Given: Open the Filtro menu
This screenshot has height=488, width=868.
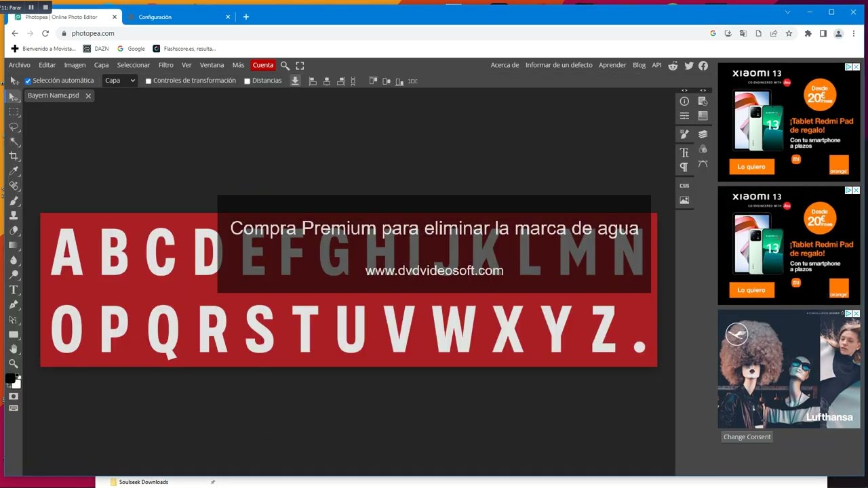Looking at the screenshot, I should coord(166,65).
